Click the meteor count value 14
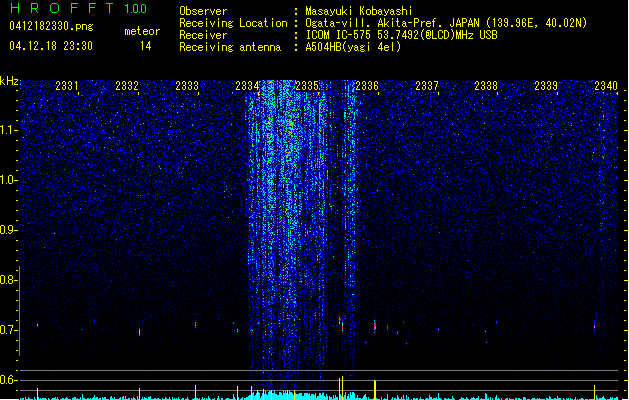Viewport: 629px width, 400px height. click(146, 46)
